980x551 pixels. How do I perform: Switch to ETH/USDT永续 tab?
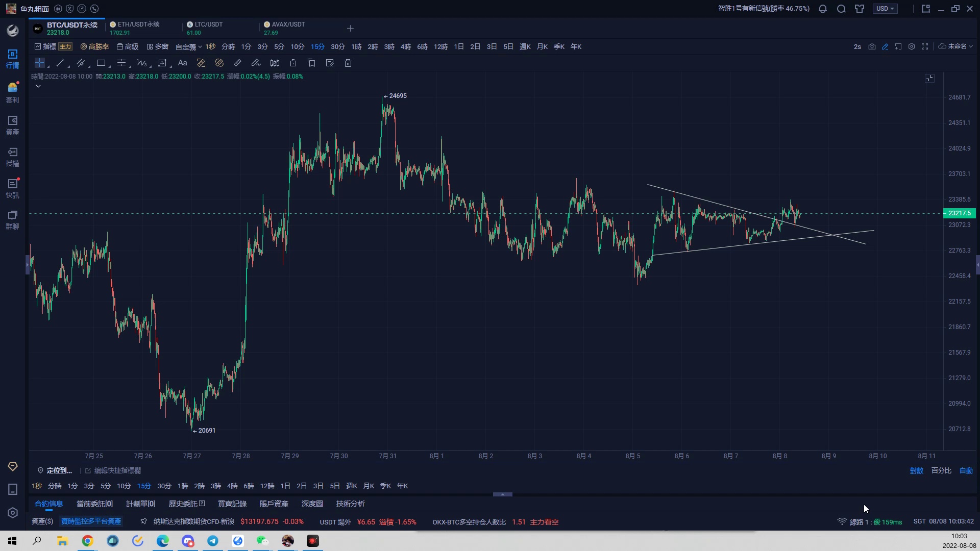(138, 28)
